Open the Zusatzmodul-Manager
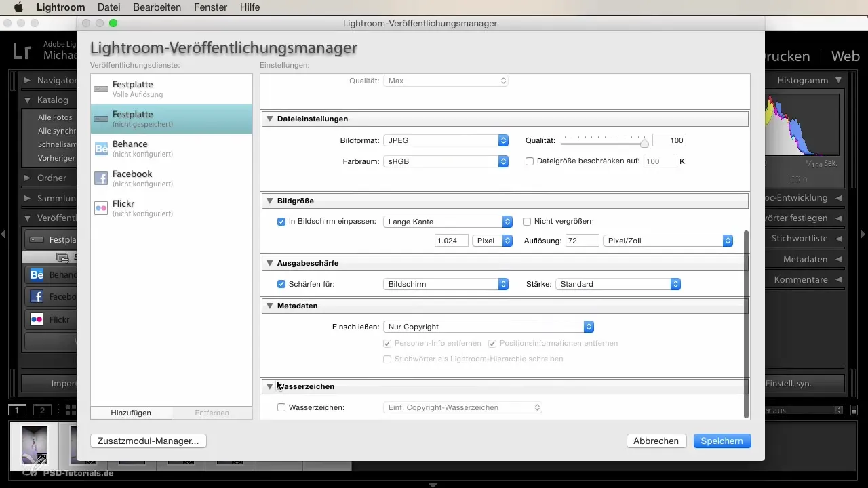This screenshot has height=488, width=868. pos(148,441)
